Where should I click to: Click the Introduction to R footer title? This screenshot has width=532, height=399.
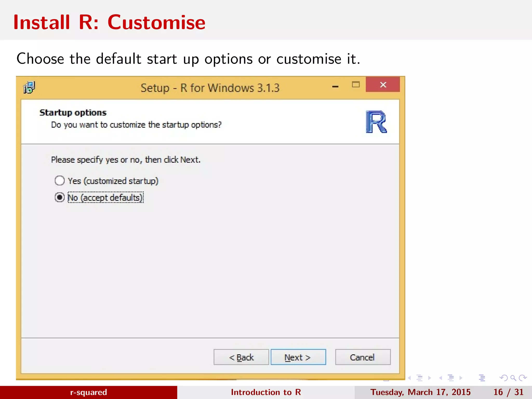click(266, 392)
